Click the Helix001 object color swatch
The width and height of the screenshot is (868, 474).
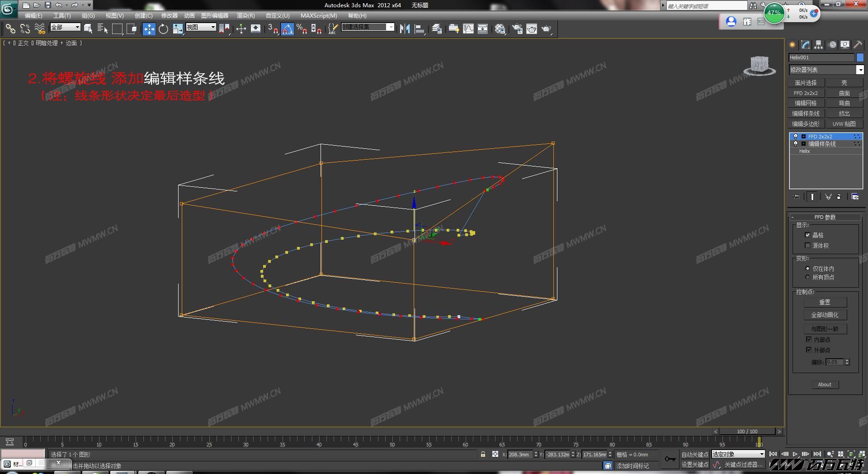(860, 57)
